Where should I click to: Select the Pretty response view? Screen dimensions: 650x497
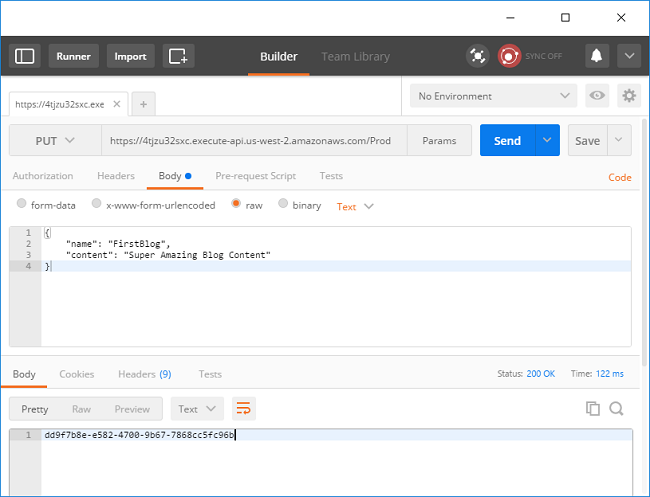pos(35,409)
